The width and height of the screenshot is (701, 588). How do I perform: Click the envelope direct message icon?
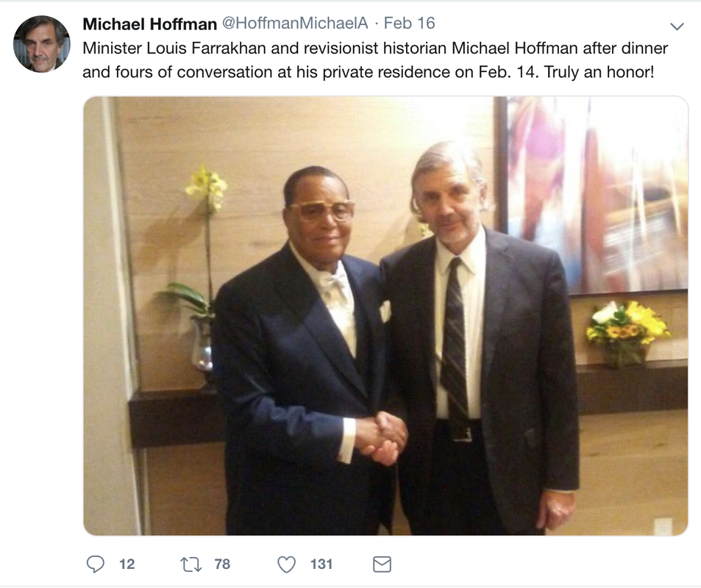pyautogui.click(x=382, y=564)
